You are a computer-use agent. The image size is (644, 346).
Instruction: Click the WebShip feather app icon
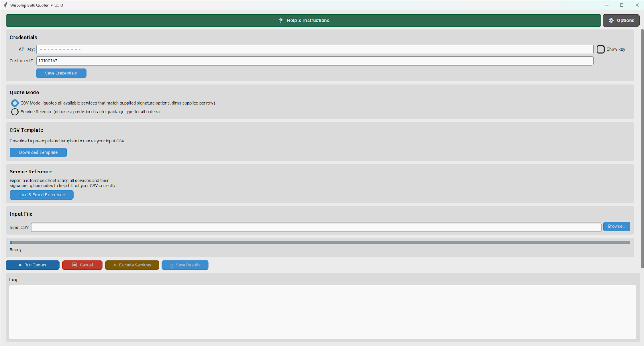(x=6, y=5)
